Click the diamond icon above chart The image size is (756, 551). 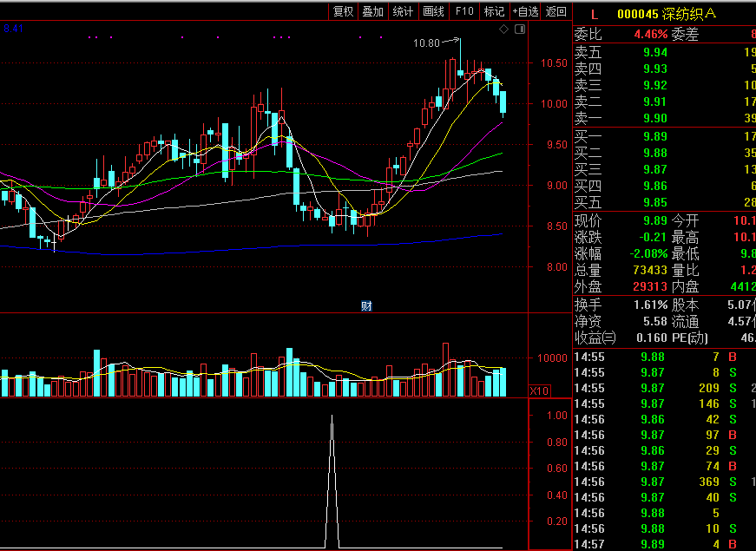(503, 30)
